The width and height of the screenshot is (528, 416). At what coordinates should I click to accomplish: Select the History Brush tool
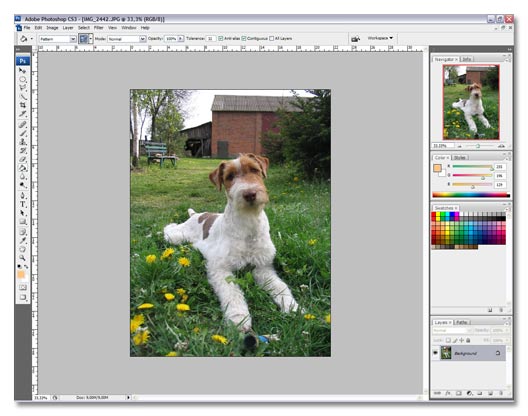coord(22,151)
